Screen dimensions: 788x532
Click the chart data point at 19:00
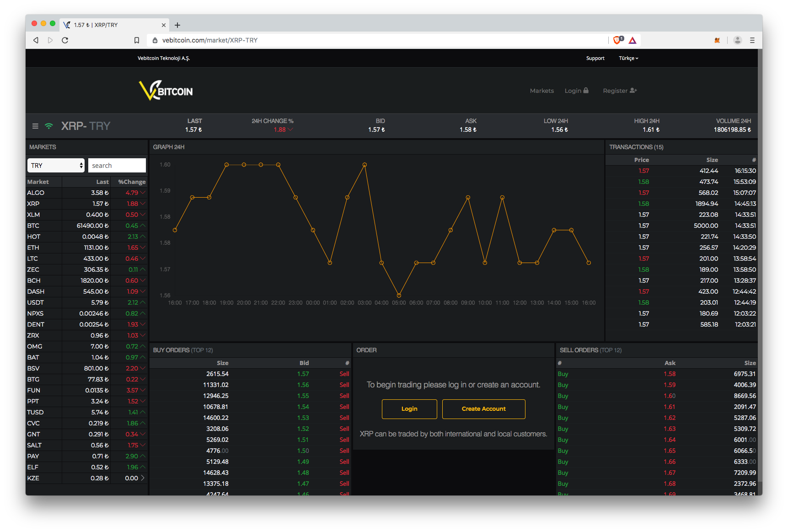[x=226, y=165]
